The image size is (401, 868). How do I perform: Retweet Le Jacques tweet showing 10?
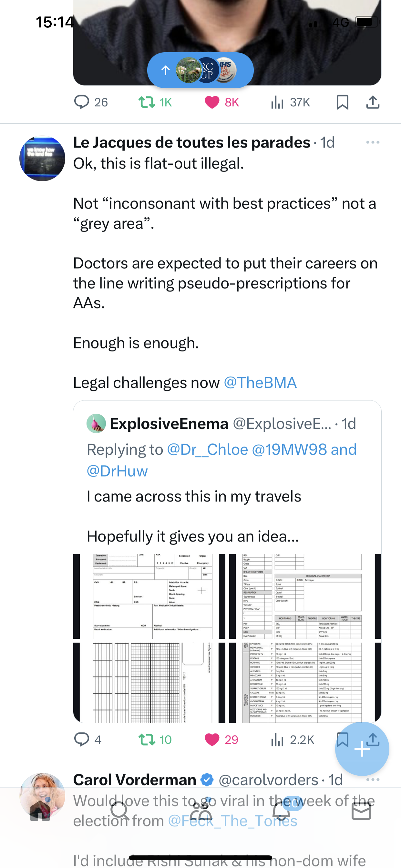pos(155,739)
